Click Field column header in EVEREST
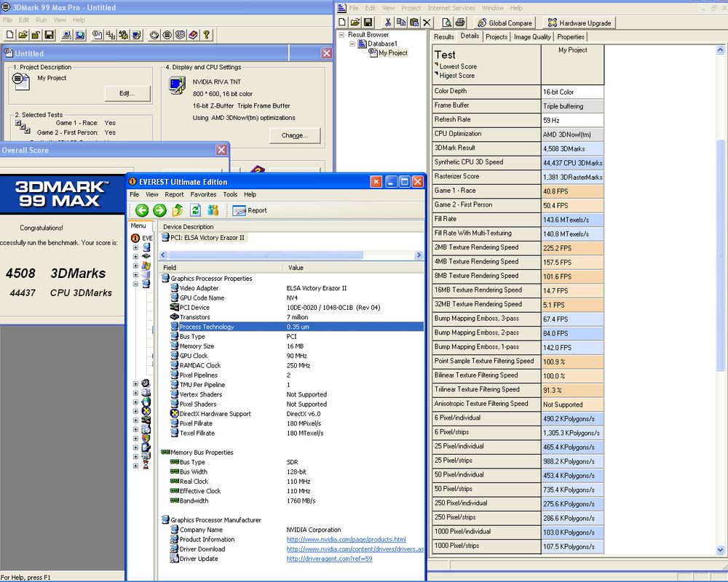The height and width of the screenshot is (582, 728). click(221, 267)
